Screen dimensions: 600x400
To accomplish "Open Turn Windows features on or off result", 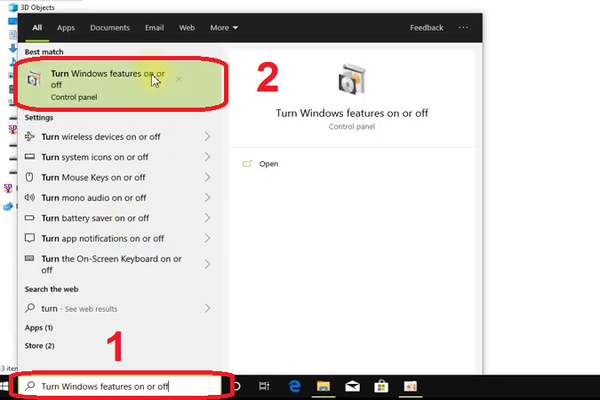I will tap(121, 85).
